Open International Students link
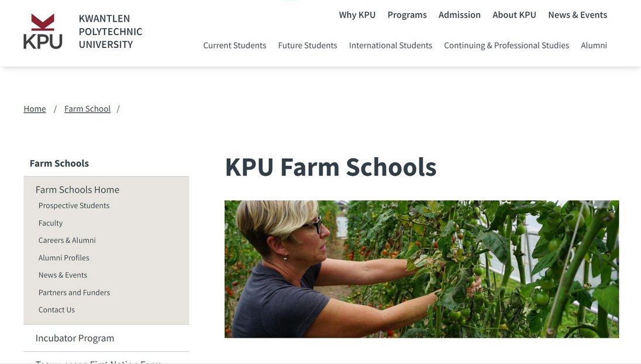This screenshot has height=364, width=641. tap(391, 46)
